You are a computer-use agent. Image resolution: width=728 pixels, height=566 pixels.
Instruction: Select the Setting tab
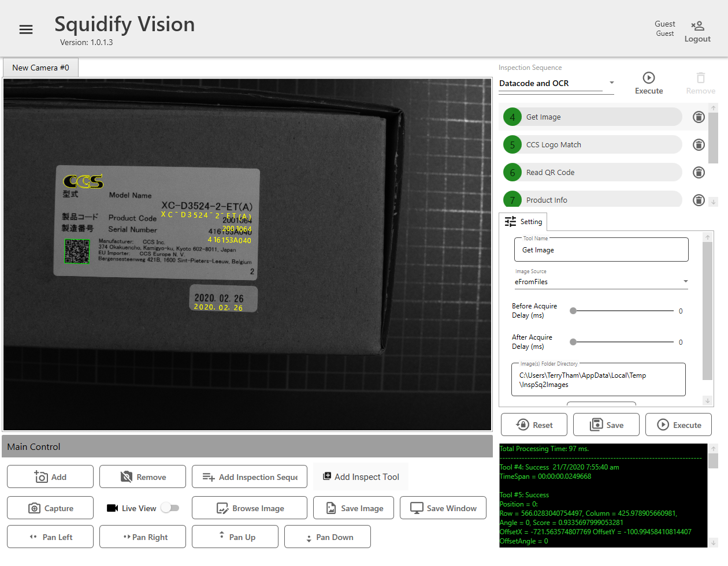[523, 221]
